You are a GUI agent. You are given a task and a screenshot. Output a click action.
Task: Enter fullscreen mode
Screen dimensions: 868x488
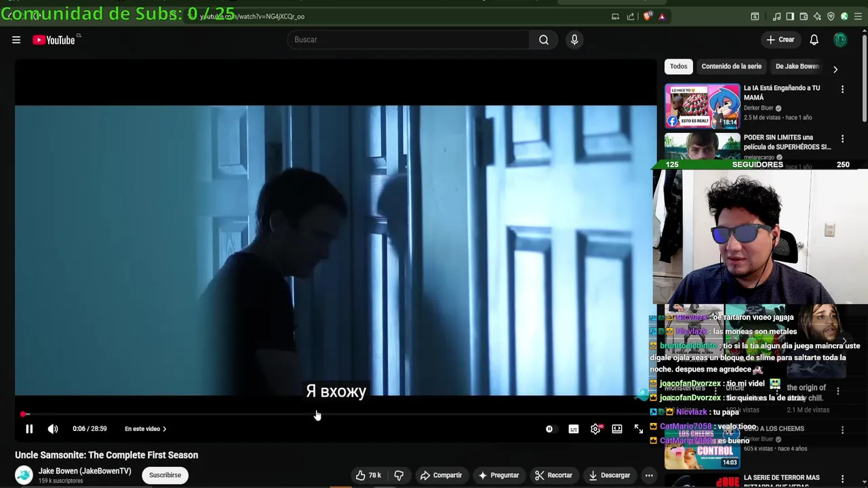tap(639, 429)
